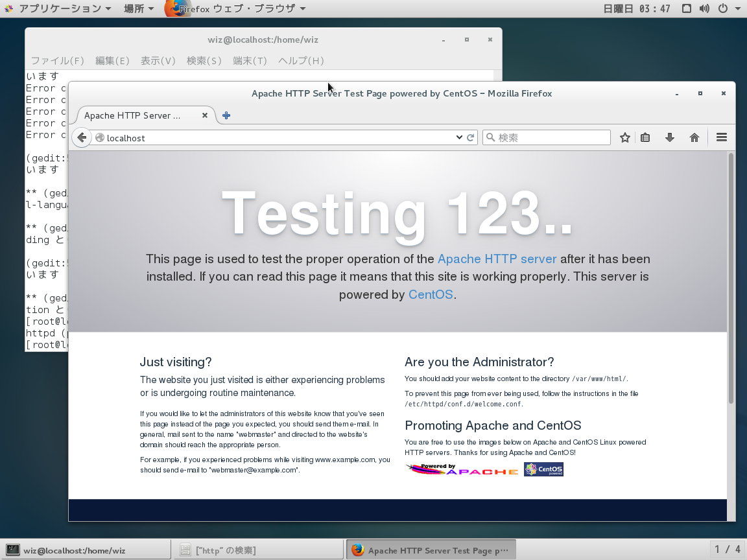Viewport: 747px width, 560px height.
Task: Minimize the terminal window
Action: point(443,40)
